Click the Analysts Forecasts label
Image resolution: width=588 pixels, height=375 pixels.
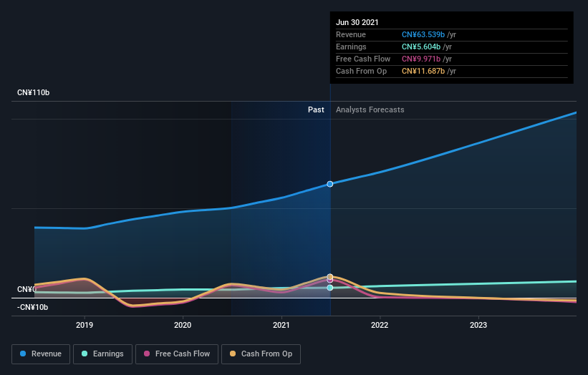point(370,109)
